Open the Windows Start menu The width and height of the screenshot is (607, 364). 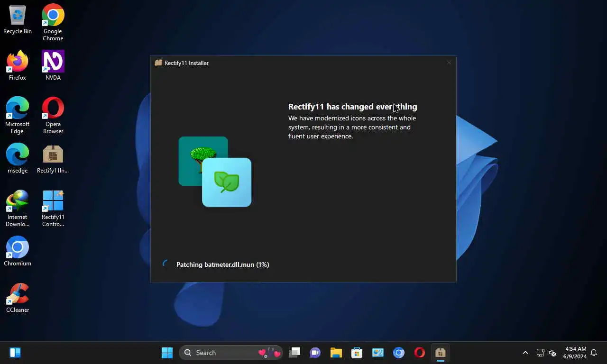coord(167,353)
